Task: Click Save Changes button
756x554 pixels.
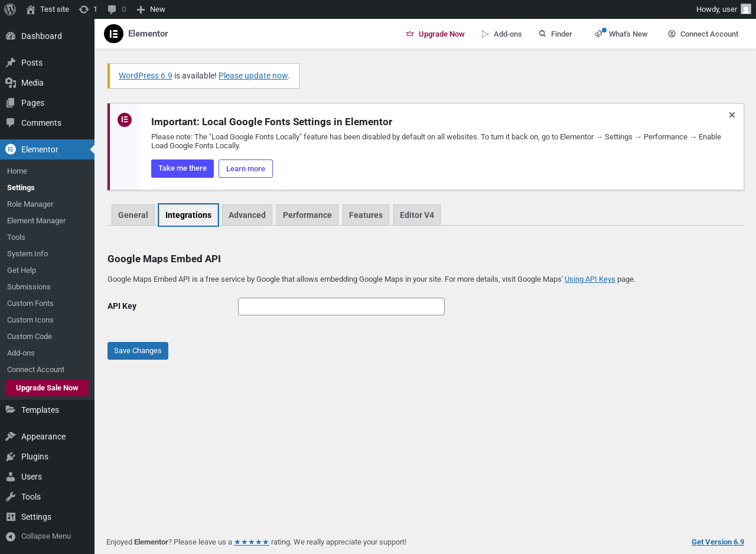Action: point(138,351)
